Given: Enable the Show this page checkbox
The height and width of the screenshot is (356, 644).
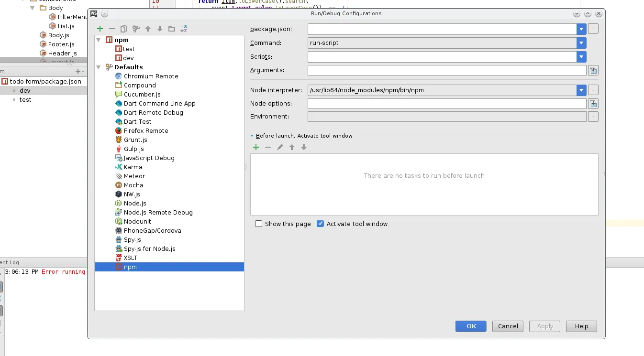Looking at the screenshot, I should coord(259,224).
